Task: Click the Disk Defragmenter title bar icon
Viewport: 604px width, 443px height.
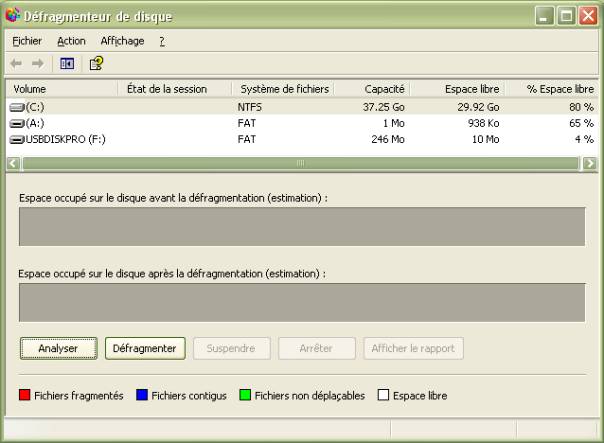Action: (12, 15)
